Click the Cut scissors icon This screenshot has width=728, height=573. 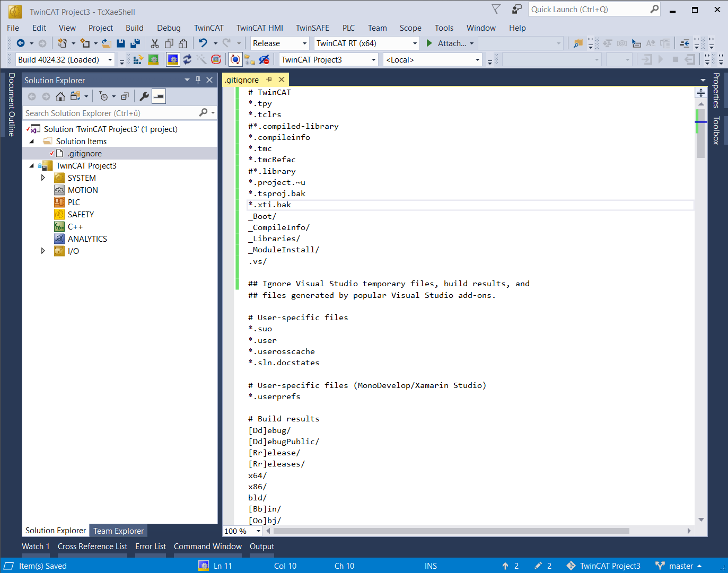(x=155, y=43)
